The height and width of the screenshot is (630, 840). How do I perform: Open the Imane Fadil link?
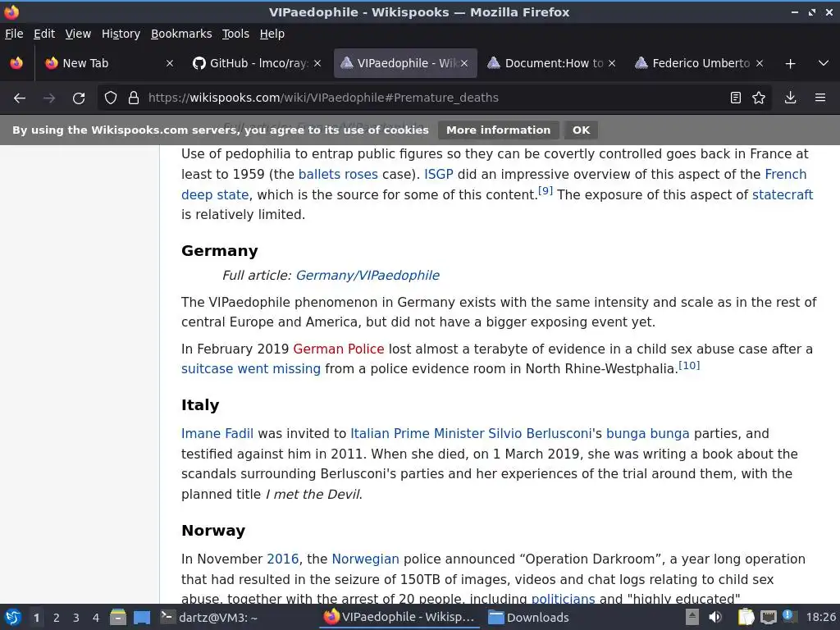click(217, 434)
